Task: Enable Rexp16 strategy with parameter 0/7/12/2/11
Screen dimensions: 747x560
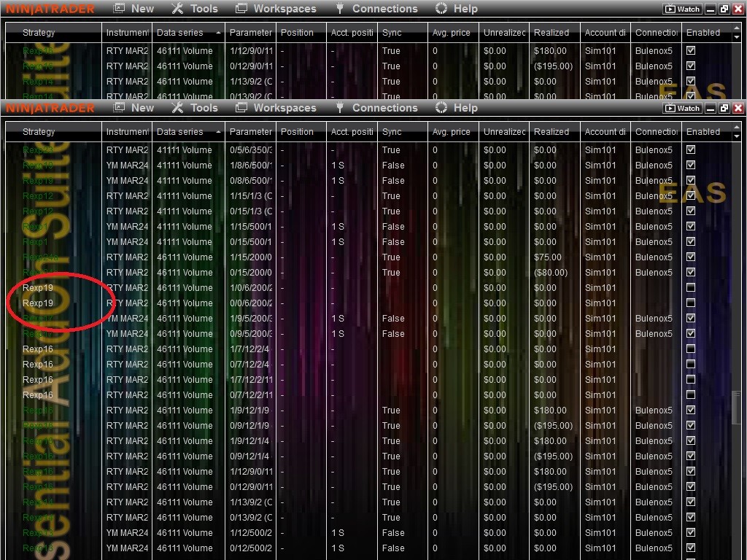Action: (x=691, y=394)
